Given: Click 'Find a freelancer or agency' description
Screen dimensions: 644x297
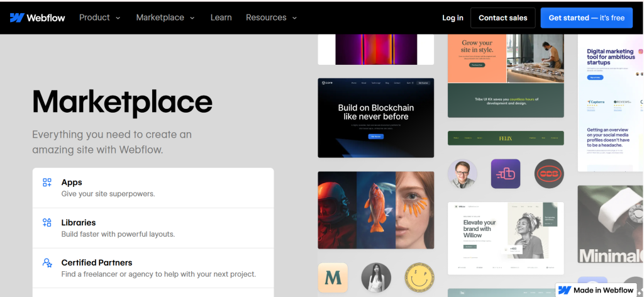Looking at the screenshot, I should point(158,274).
